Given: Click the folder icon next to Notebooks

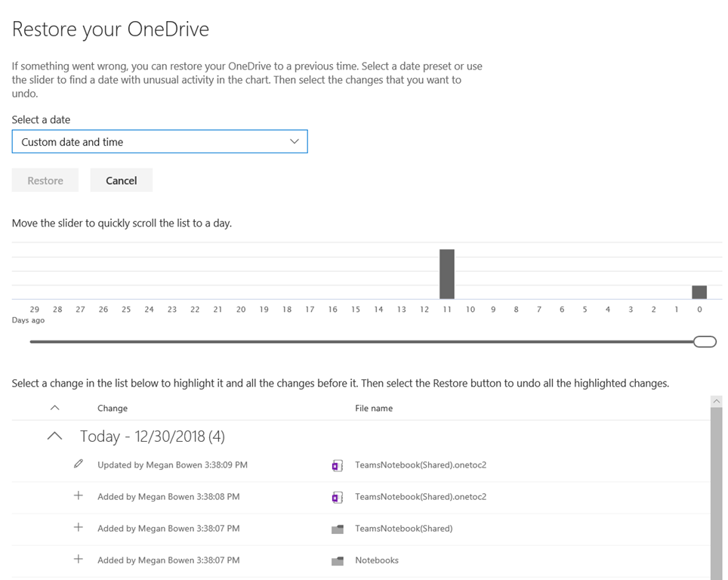Looking at the screenshot, I should (x=338, y=561).
